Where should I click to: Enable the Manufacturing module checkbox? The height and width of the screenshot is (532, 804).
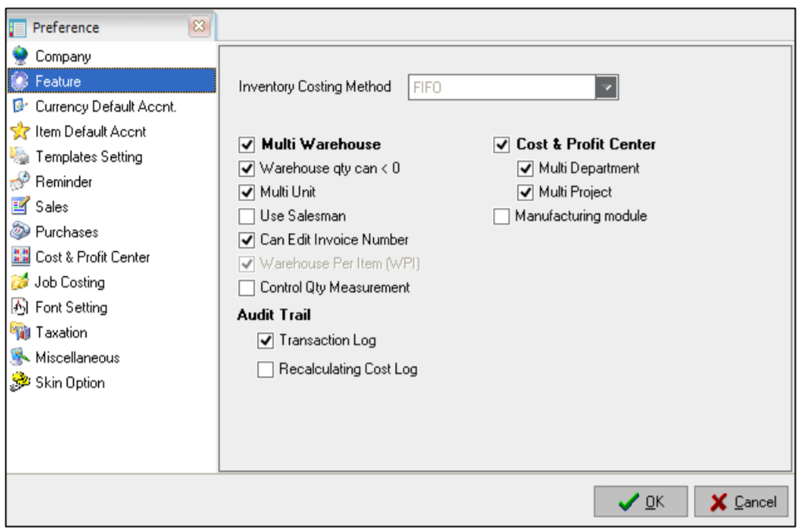[502, 217]
